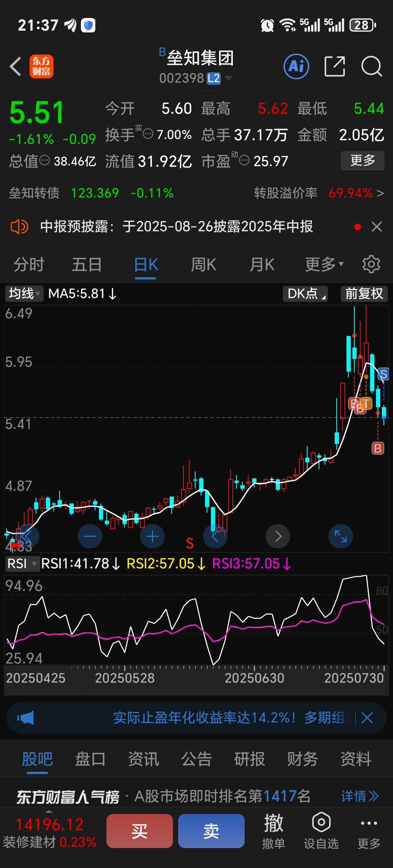Screen dimensions: 393x868
Task: Open the RSI indicator dropdown
Action: [x=23, y=563]
